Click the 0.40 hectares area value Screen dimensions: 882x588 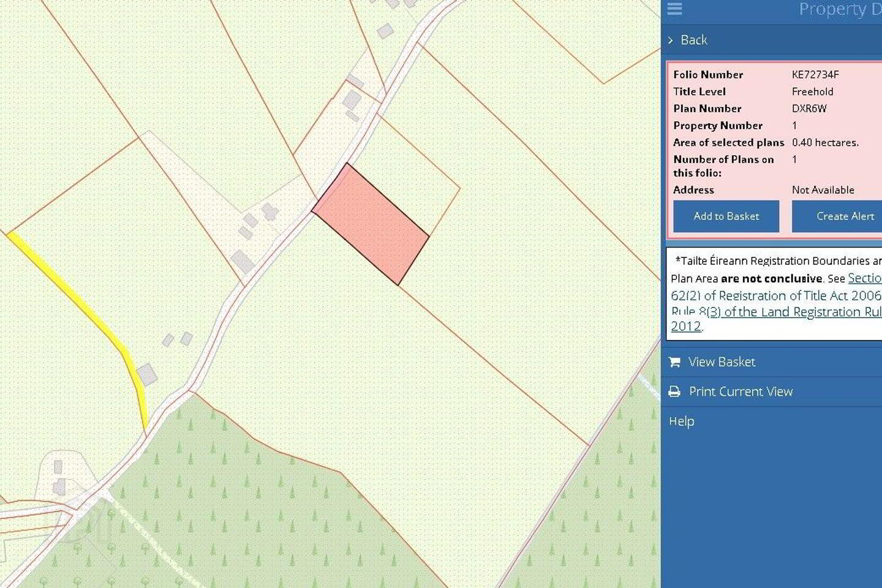[x=825, y=143]
